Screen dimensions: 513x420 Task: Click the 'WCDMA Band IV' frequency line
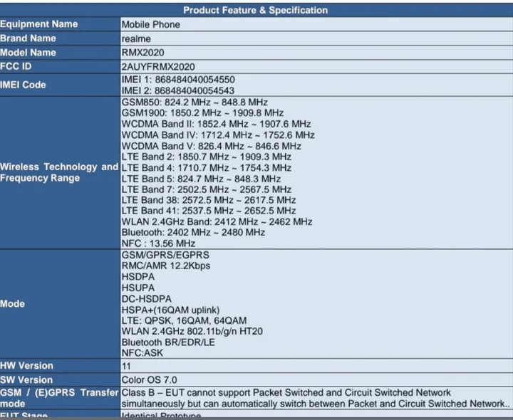pyautogui.click(x=218, y=135)
